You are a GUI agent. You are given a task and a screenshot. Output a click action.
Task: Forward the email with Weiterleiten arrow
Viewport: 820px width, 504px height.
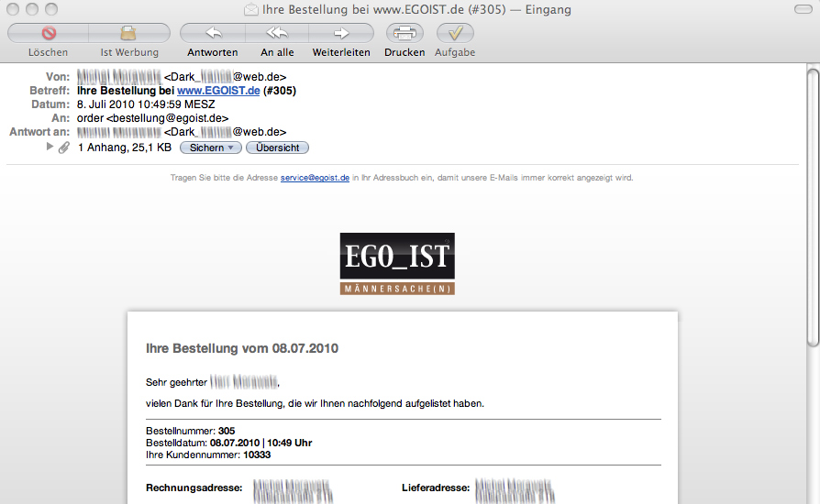tap(341, 33)
